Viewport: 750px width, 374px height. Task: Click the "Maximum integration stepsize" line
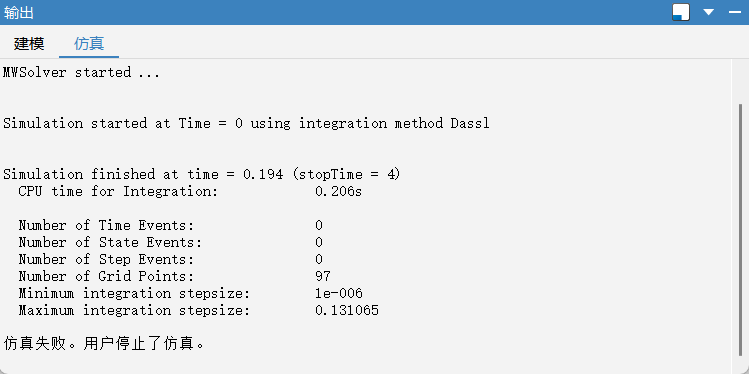click(199, 311)
